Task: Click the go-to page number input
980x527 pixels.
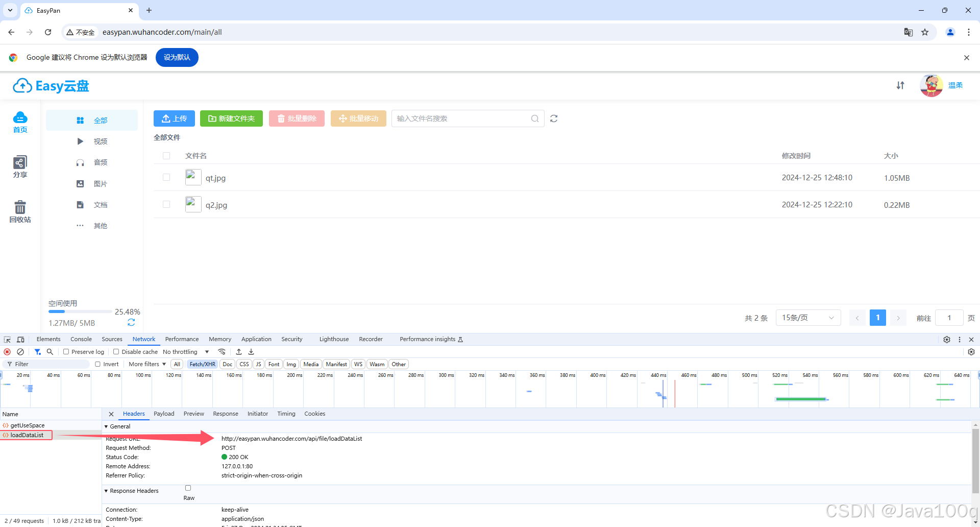Action: click(949, 318)
